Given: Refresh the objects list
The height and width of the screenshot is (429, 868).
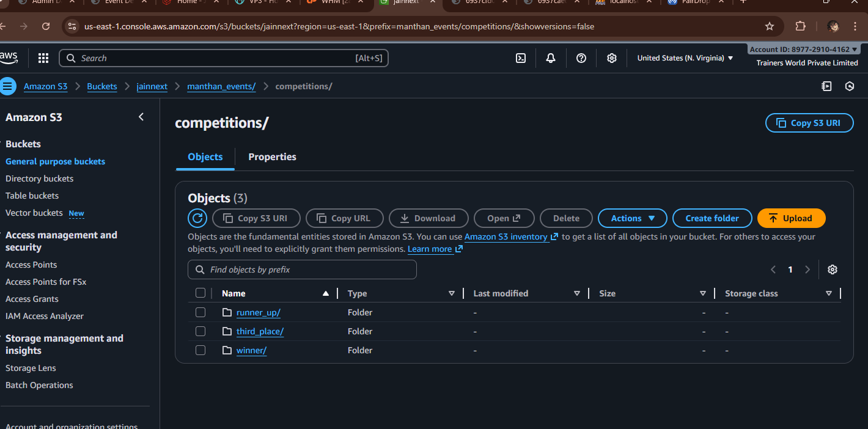Looking at the screenshot, I should (x=197, y=218).
